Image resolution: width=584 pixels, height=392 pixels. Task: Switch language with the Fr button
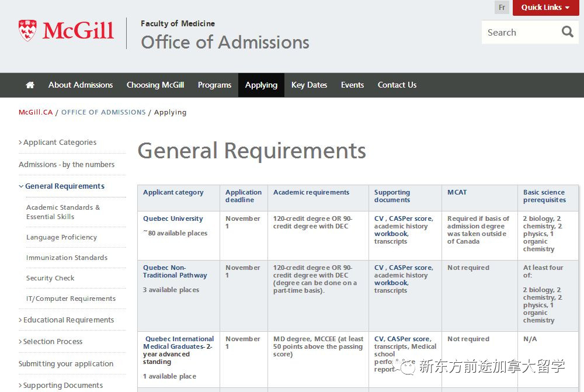click(x=502, y=8)
